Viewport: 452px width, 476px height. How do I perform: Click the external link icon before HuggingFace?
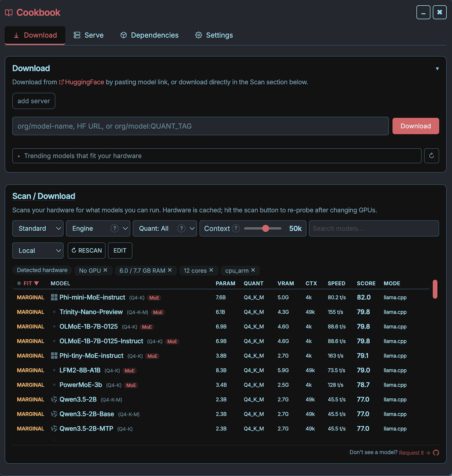[x=61, y=82]
